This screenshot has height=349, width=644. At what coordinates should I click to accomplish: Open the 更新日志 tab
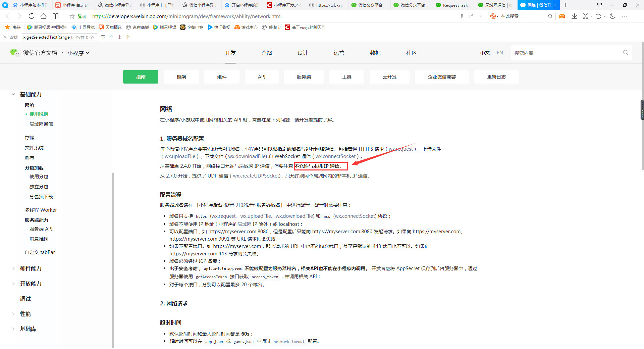click(496, 77)
